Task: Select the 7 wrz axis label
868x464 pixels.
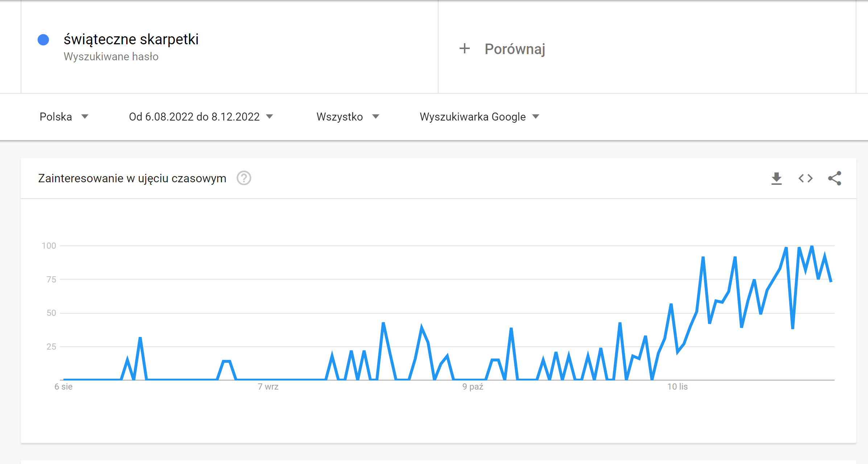Action: coord(268,387)
